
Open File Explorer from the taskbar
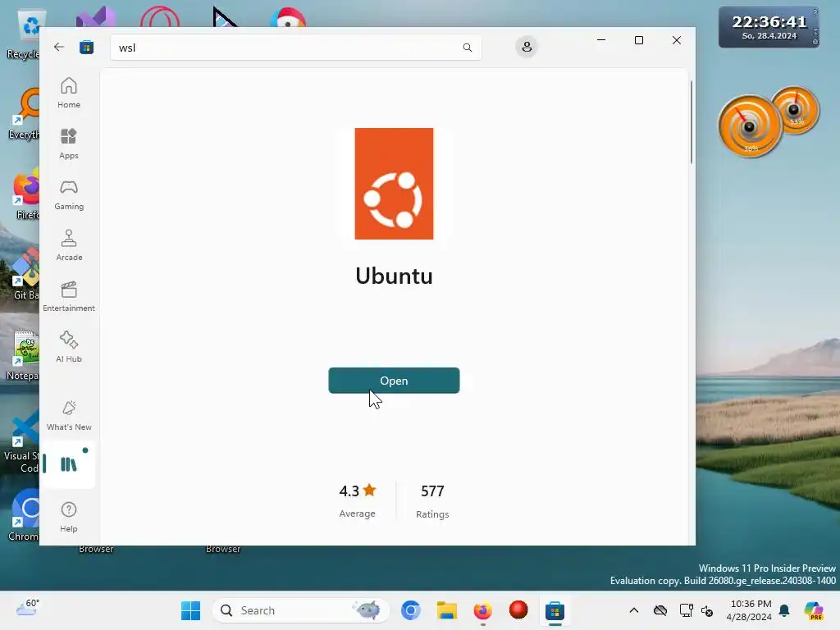(x=447, y=610)
